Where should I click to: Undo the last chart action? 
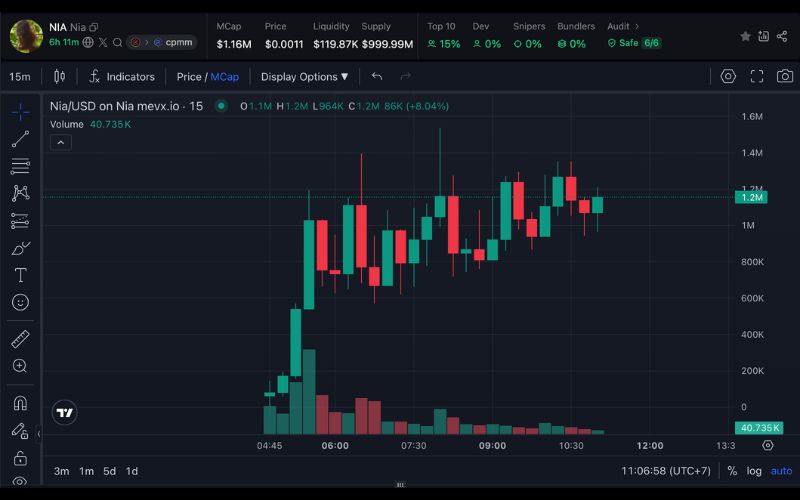[377, 77]
